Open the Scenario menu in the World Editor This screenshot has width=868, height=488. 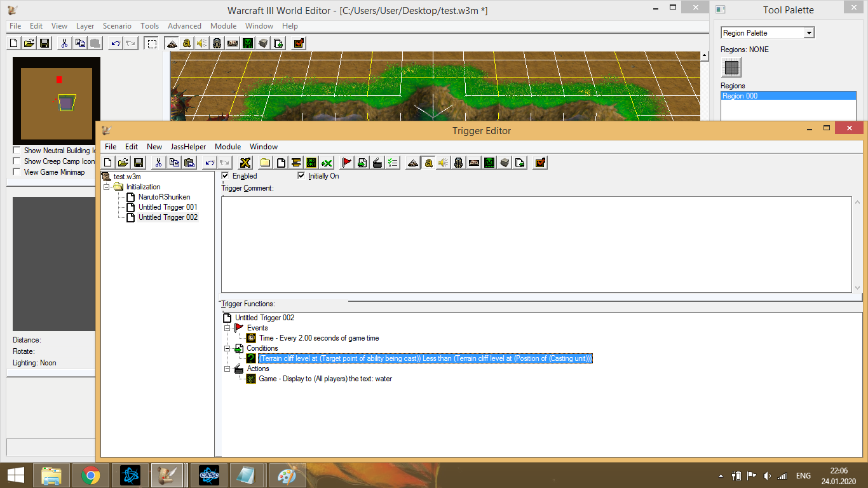click(117, 26)
